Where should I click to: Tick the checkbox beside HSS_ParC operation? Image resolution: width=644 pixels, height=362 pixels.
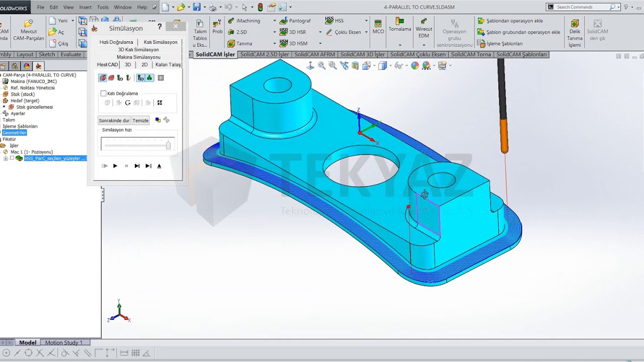coord(12,158)
